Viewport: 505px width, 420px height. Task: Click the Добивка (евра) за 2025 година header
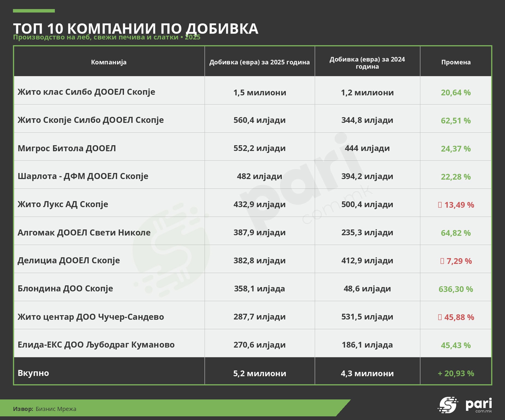(260, 62)
